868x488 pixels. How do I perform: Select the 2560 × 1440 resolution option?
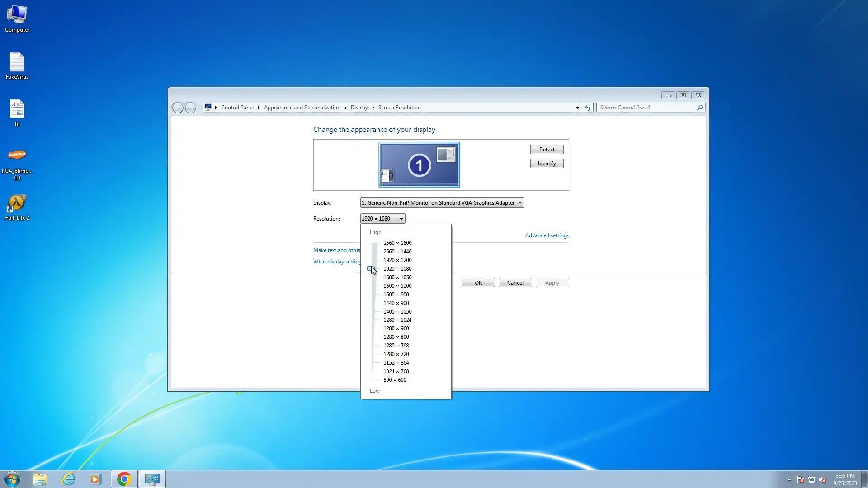point(397,252)
